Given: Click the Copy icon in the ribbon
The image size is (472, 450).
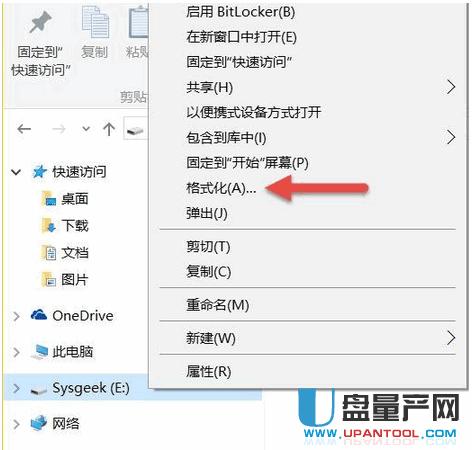Looking at the screenshot, I should click(95, 22).
